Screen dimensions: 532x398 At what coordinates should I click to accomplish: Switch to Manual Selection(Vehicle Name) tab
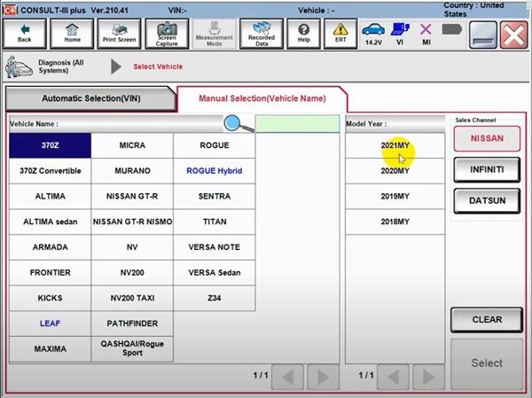(x=262, y=98)
